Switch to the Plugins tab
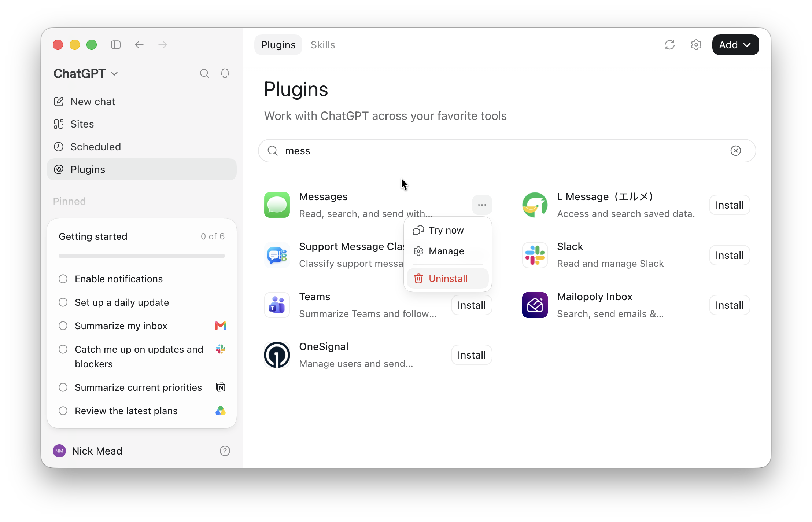The height and width of the screenshot is (522, 812). click(278, 45)
